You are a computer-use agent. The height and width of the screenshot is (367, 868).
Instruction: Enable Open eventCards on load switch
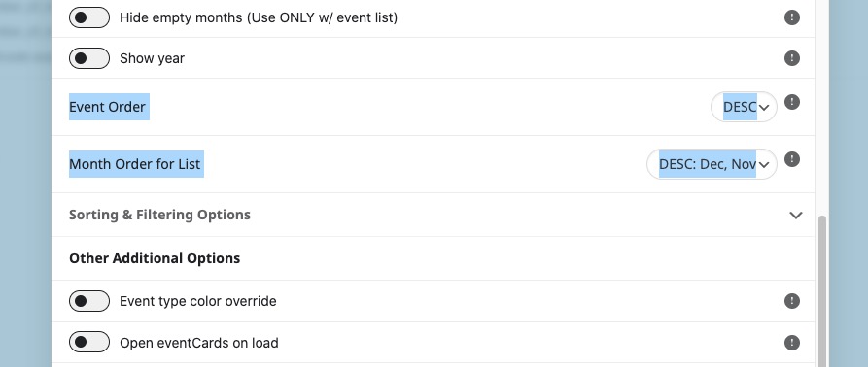89,343
